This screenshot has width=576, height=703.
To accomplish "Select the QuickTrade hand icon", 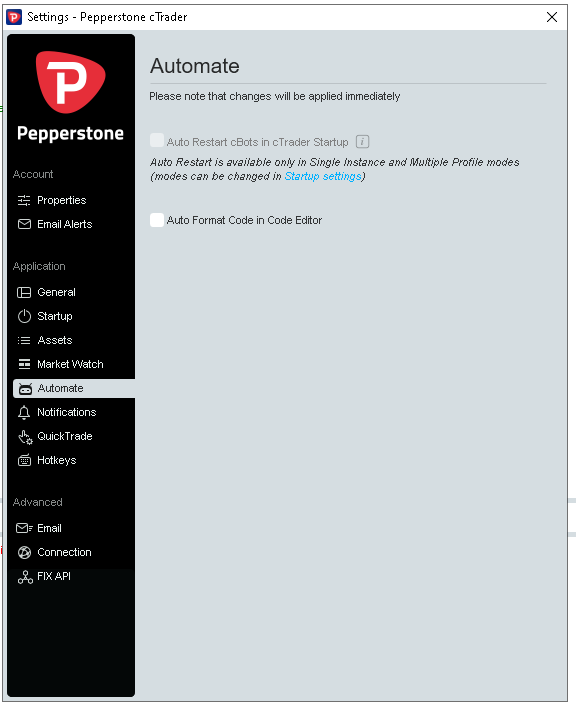I will click(x=25, y=437).
